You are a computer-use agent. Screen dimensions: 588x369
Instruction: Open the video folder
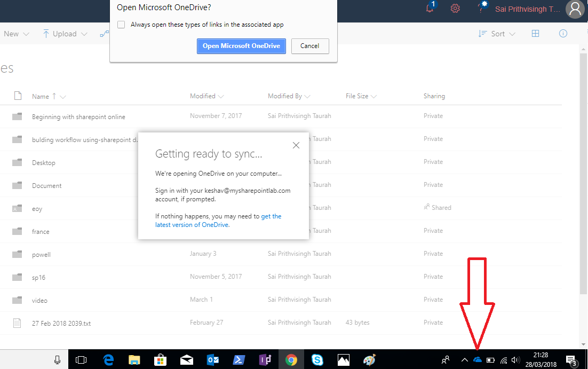click(x=39, y=300)
